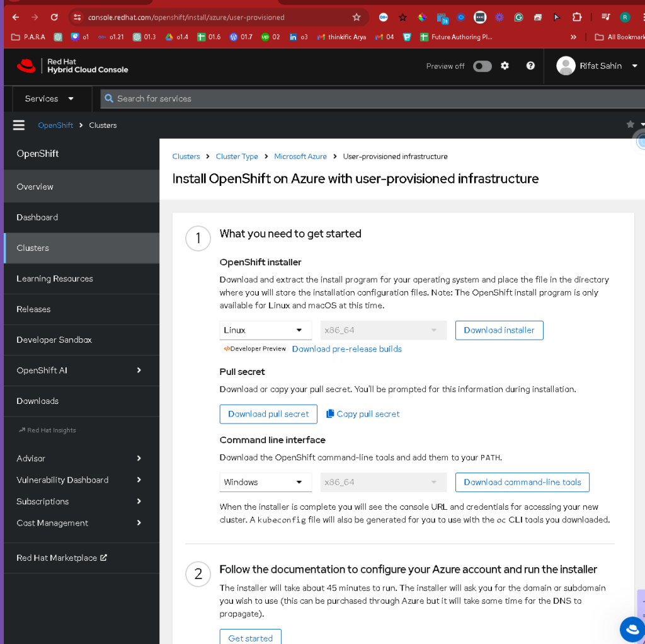Screen dimensions: 645x644
Task: Click the Download pull secret button
Action: (x=268, y=414)
